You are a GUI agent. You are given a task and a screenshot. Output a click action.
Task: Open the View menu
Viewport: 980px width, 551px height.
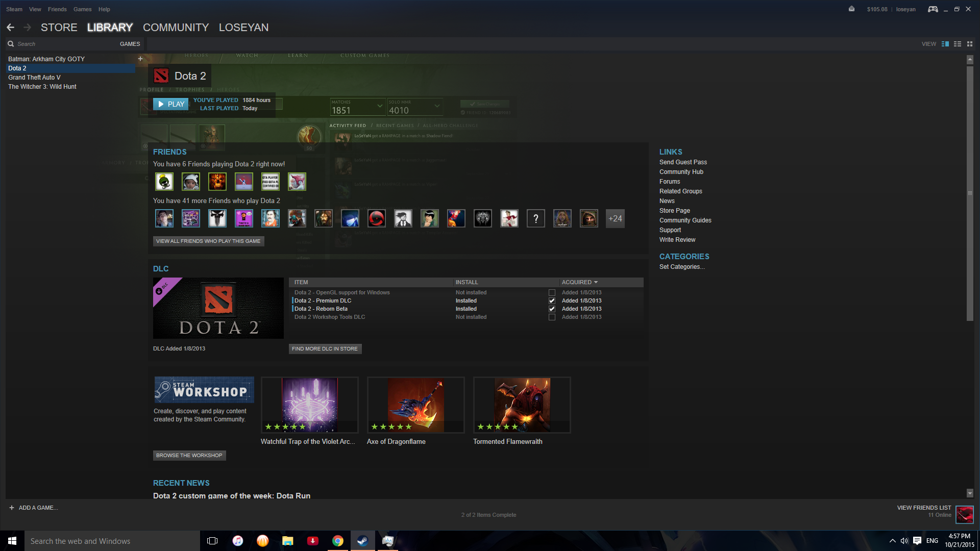click(x=35, y=9)
